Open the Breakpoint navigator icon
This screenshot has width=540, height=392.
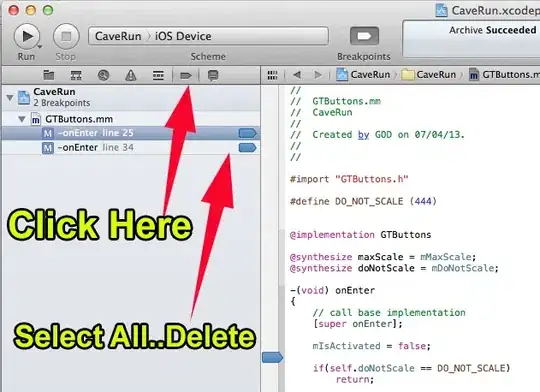point(186,75)
